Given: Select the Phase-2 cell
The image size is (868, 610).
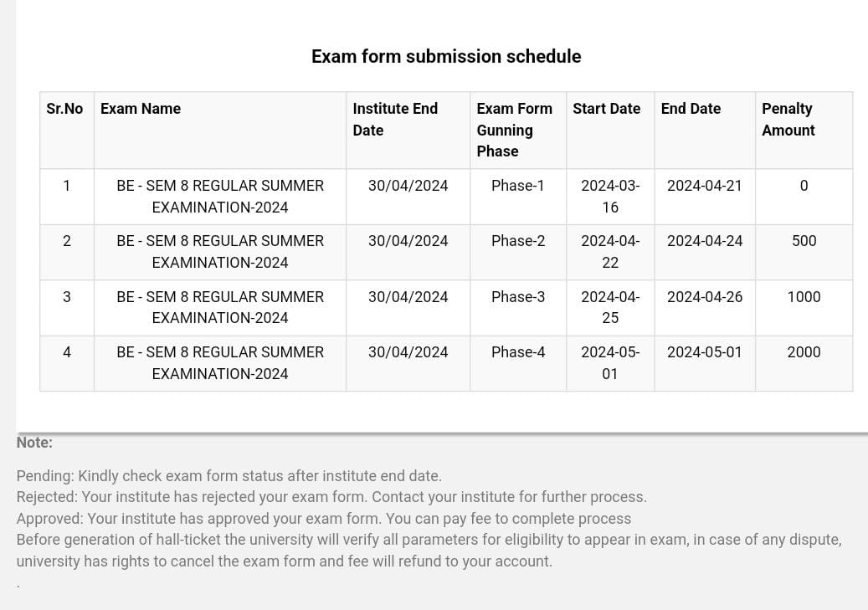Looking at the screenshot, I should point(518,241).
